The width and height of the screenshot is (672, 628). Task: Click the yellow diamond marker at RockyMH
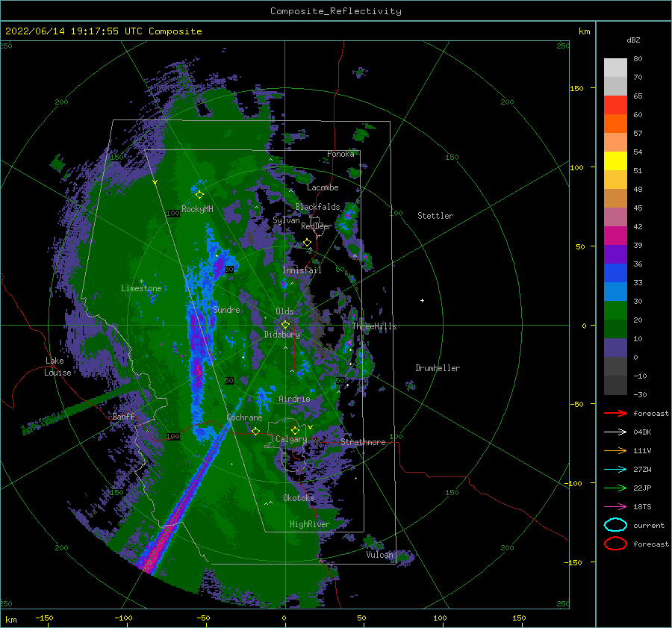[199, 195]
